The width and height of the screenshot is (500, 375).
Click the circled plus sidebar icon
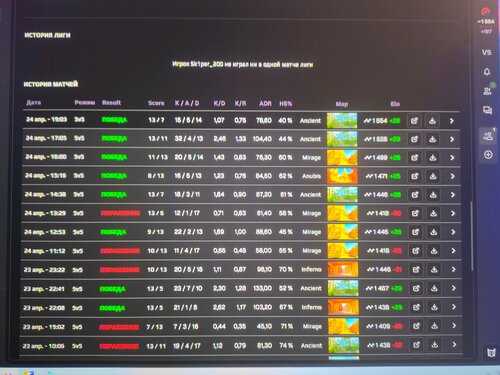tap(488, 155)
